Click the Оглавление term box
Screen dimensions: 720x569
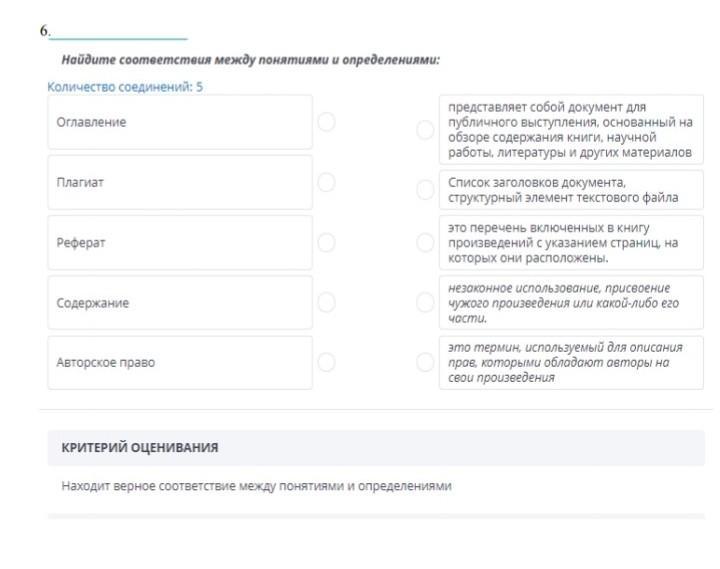pyautogui.click(x=180, y=122)
